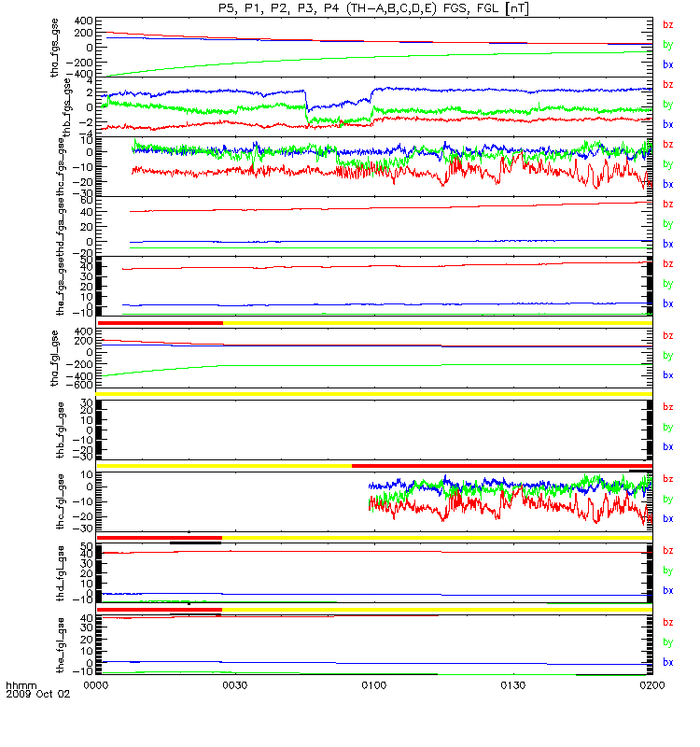The image size is (700, 747).
Task: Click the plot title with FGS, FGL [nT]
Action: click(374, 8)
